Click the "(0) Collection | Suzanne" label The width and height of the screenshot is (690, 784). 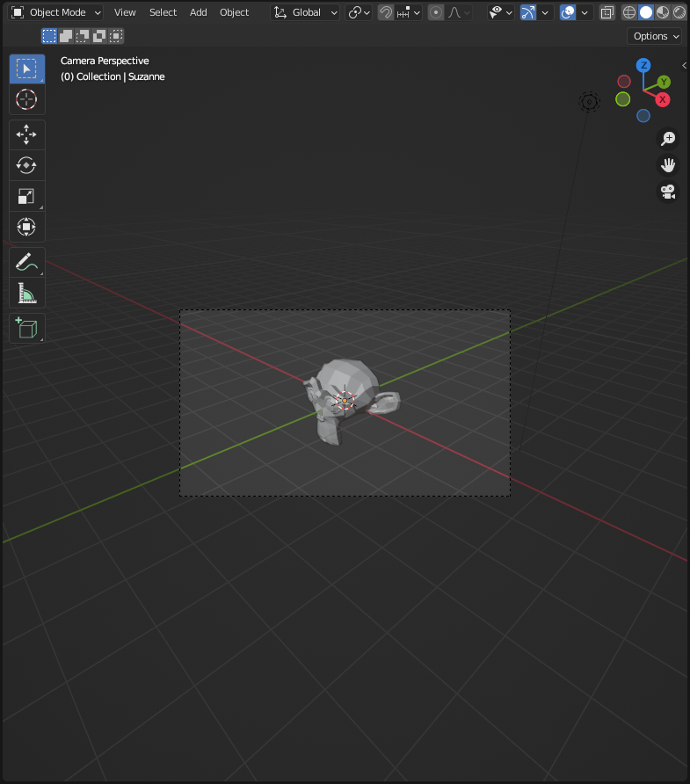(113, 76)
